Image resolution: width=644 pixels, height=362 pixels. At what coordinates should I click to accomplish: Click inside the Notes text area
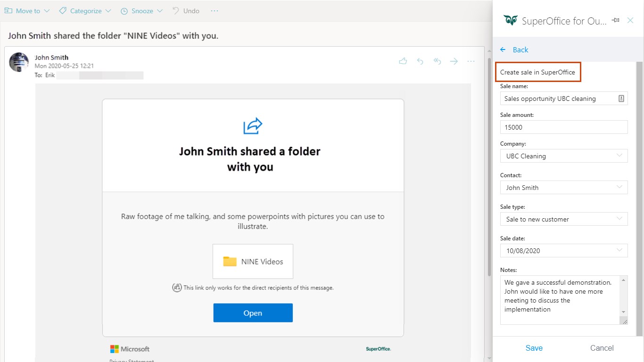(x=560, y=300)
